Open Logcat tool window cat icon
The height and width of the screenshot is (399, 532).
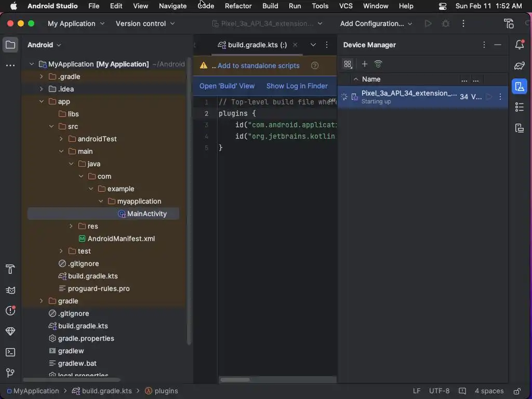click(10, 290)
